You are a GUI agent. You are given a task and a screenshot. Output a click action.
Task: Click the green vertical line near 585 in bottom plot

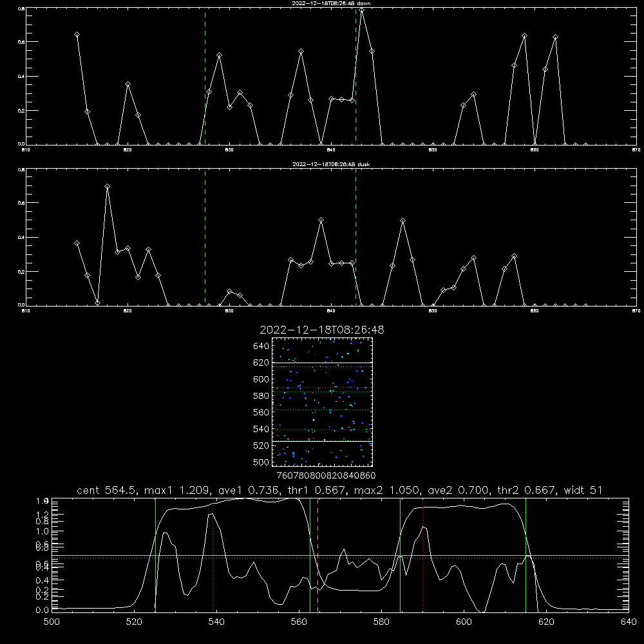pyautogui.click(x=400, y=555)
